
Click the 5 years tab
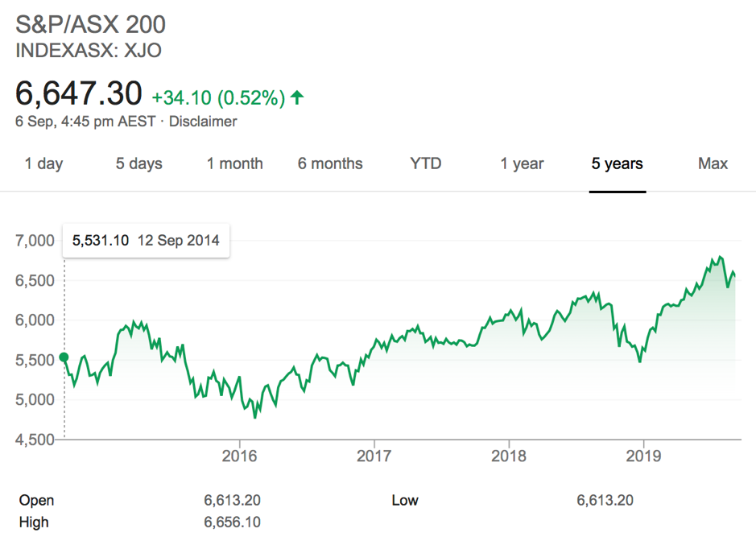pyautogui.click(x=617, y=163)
